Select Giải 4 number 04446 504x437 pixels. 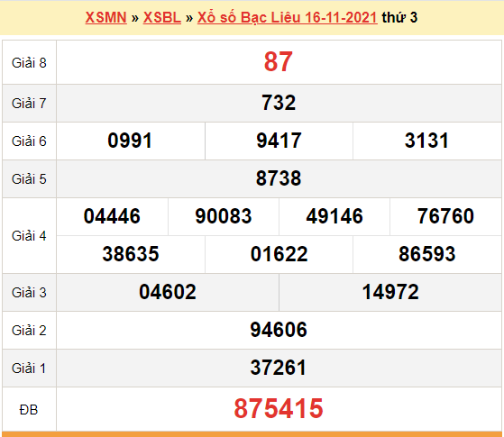[112, 216]
